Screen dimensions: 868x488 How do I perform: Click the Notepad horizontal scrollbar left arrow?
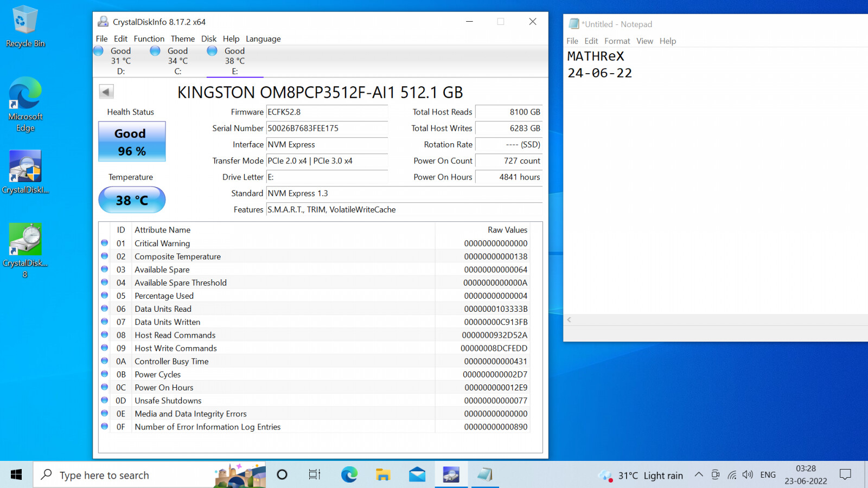pyautogui.click(x=569, y=319)
